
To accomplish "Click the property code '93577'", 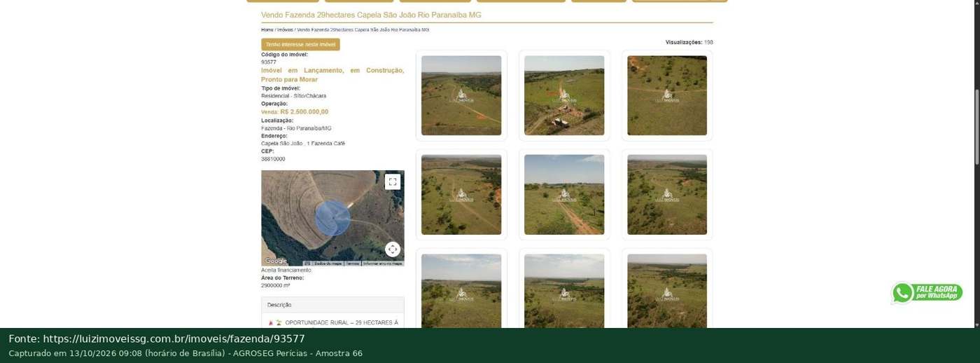I will pyautogui.click(x=269, y=62).
